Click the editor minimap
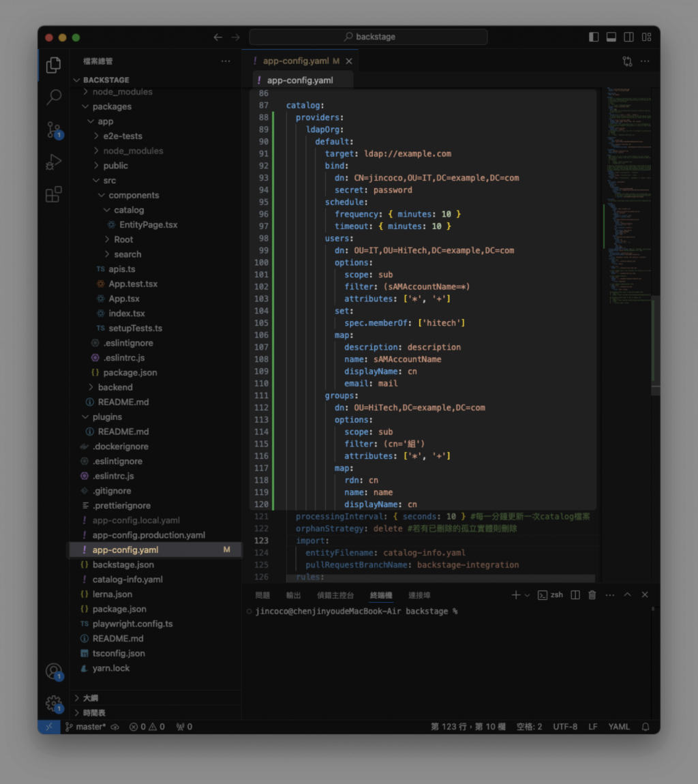 [x=628, y=195]
